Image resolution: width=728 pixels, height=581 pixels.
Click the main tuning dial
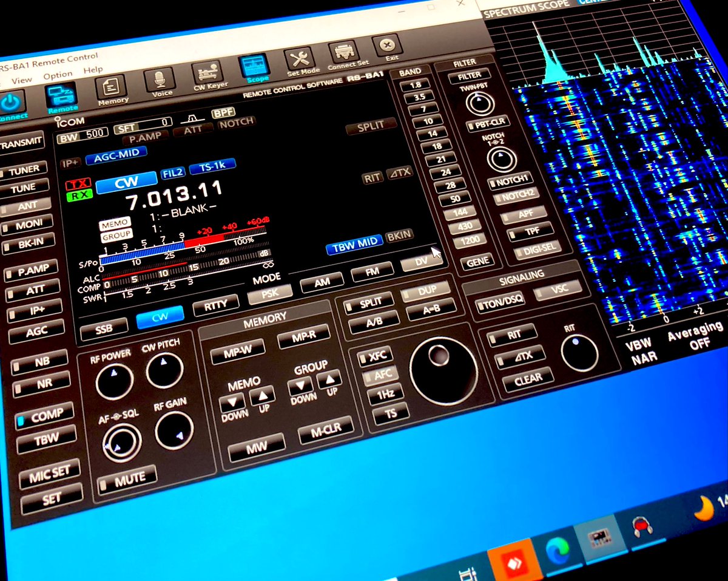(x=443, y=371)
